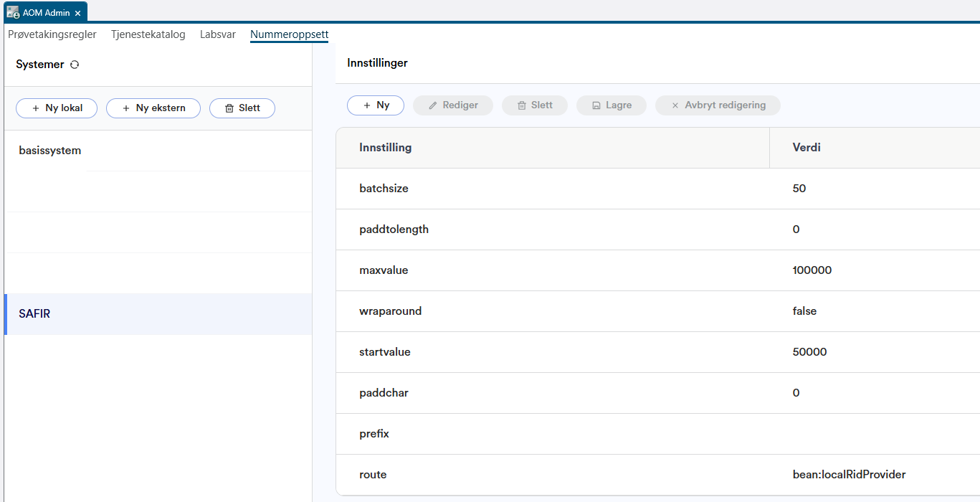Switch to the Tjenestekatalog tab
The image size is (980, 502).
[148, 34]
